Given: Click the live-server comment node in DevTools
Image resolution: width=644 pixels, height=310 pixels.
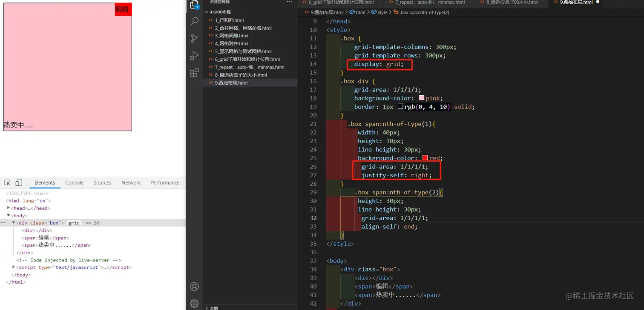Looking at the screenshot, I should [69, 260].
